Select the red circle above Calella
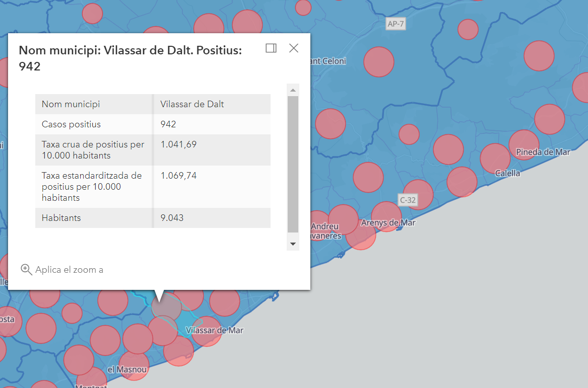The image size is (588, 388). 495,158
